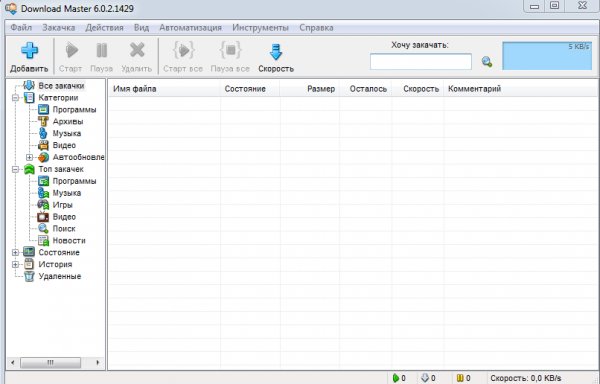Select Музыка icon under Топ закачек
The width and height of the screenshot is (600, 384).
tap(43, 193)
